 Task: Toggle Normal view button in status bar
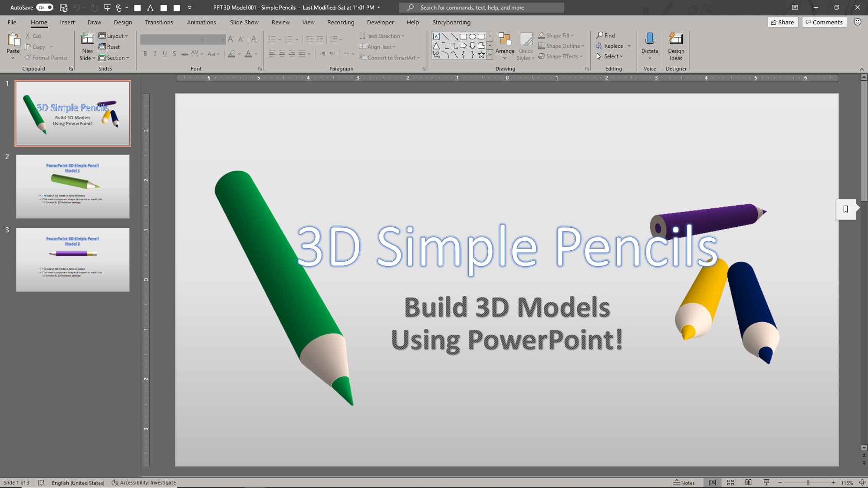[x=712, y=482]
